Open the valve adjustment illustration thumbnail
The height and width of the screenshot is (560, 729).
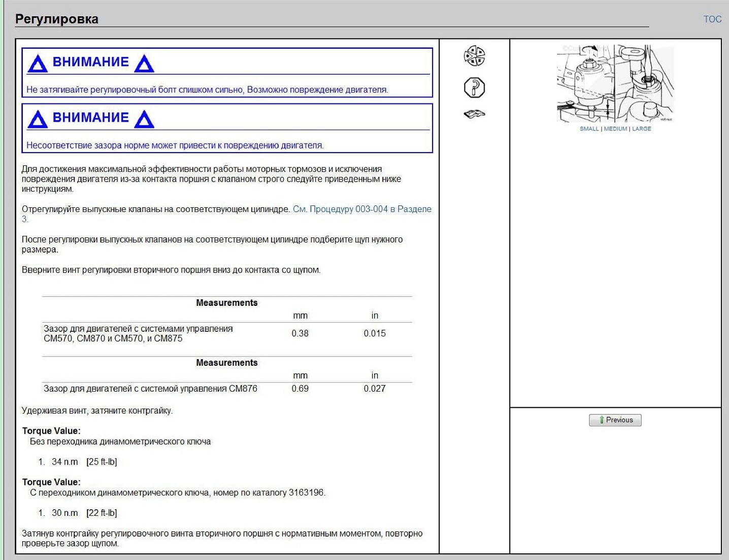[615, 84]
